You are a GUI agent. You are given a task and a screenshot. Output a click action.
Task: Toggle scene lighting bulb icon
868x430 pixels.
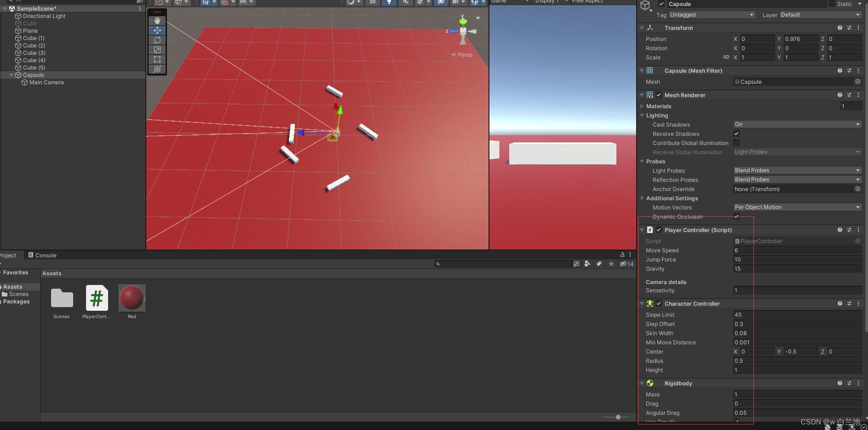coord(389,2)
